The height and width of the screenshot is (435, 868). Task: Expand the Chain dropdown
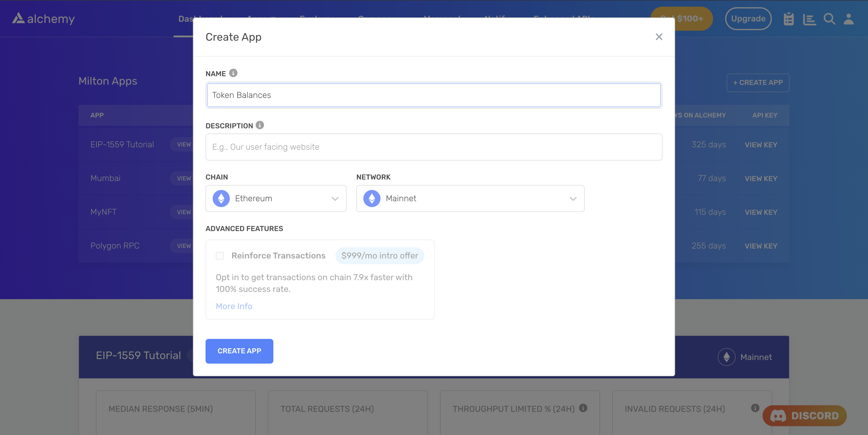(335, 199)
